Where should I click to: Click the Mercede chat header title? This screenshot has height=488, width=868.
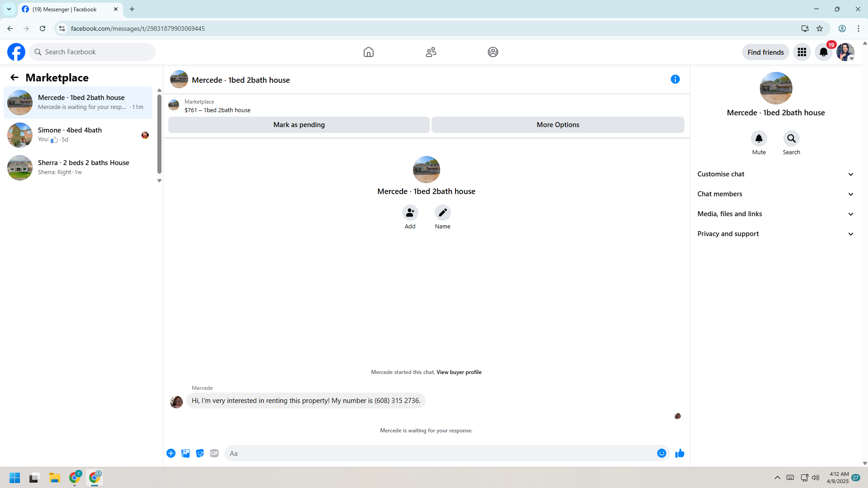[241, 80]
